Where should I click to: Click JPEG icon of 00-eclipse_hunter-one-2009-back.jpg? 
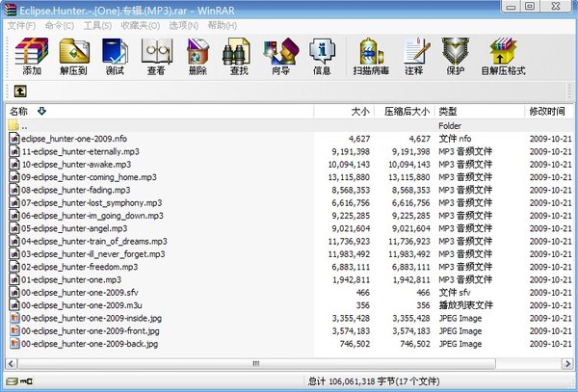(14, 344)
